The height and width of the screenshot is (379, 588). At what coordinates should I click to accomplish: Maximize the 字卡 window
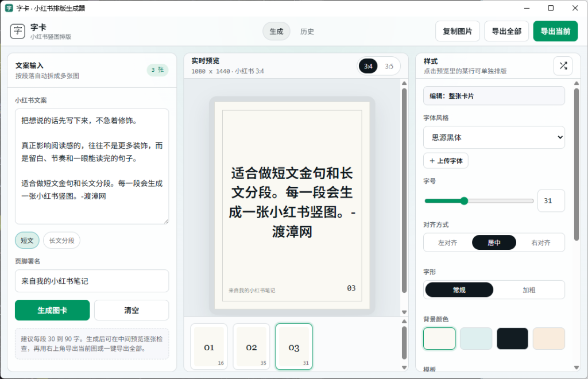pyautogui.click(x=551, y=8)
